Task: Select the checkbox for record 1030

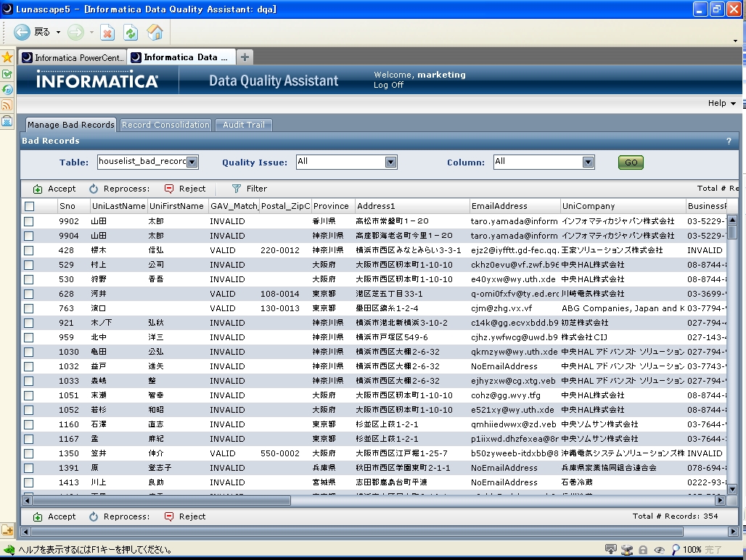Action: [29, 352]
